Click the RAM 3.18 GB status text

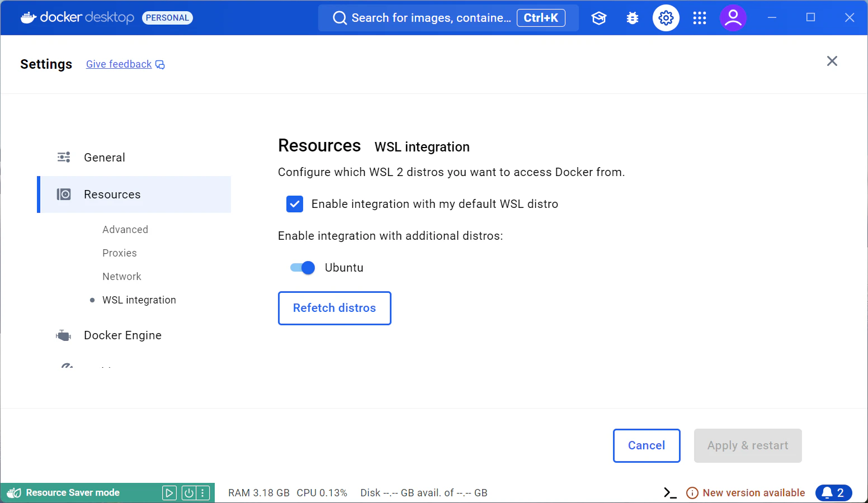tap(259, 493)
